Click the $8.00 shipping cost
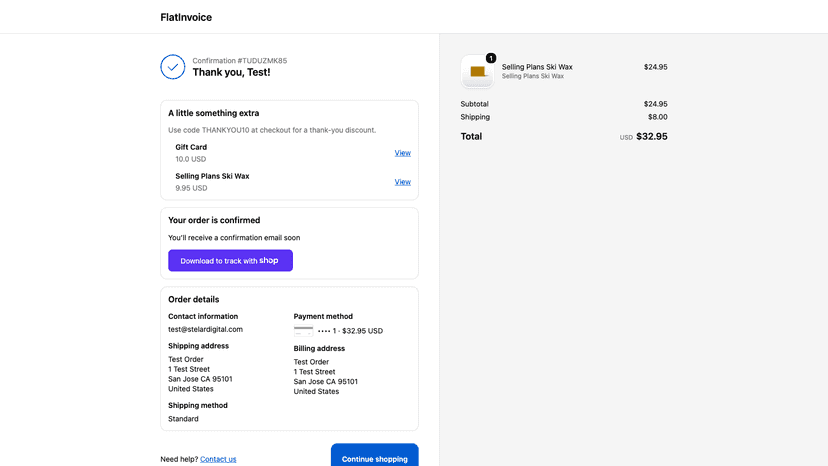Screen dimensions: 828x466 (657, 117)
